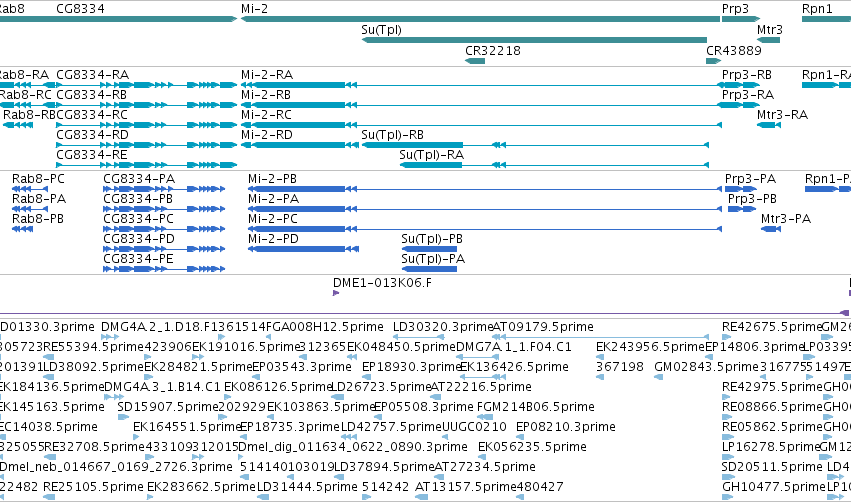851x502 pixels.
Task: Click protein label Prp3-PA
Action: pyautogui.click(x=751, y=179)
